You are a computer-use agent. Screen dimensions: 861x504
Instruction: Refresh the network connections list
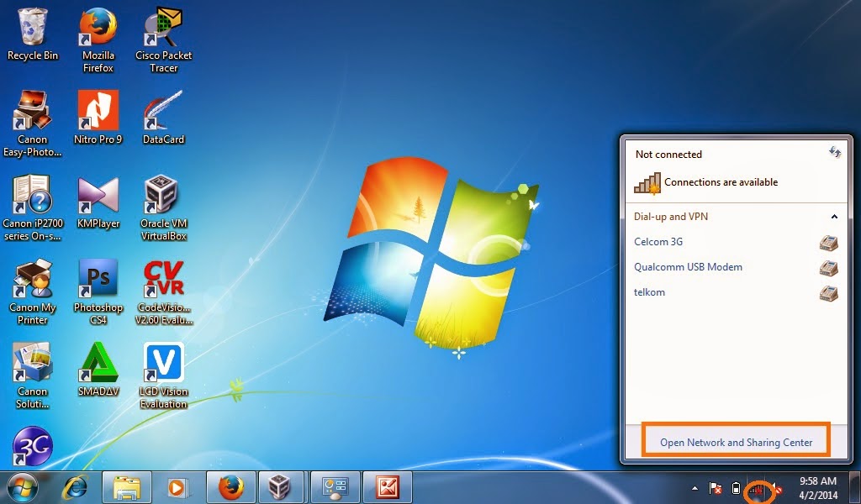coord(835,153)
